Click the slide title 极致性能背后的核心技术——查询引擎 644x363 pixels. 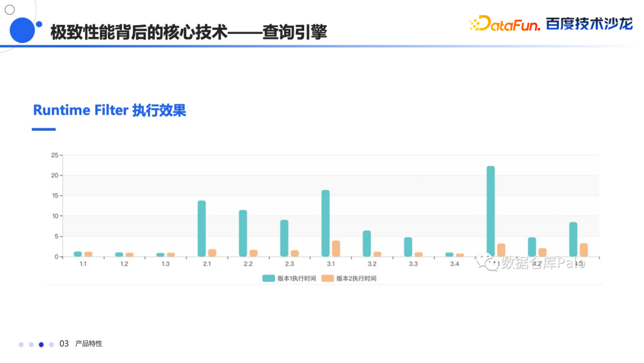coord(188,32)
